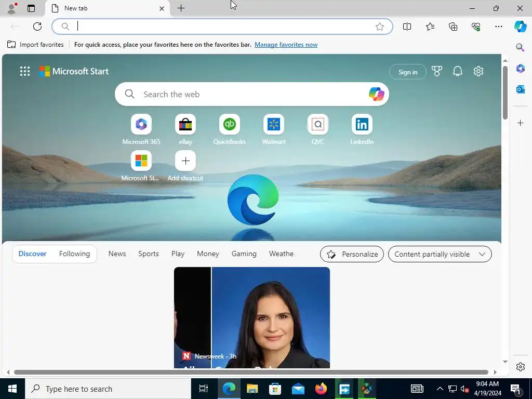Click the address bar input
532x399 pixels.
tap(222, 26)
